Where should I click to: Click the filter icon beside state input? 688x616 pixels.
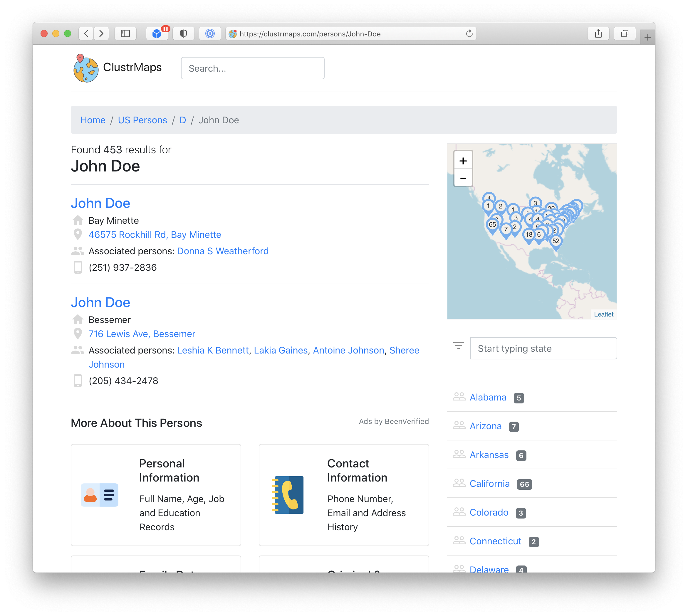(459, 346)
